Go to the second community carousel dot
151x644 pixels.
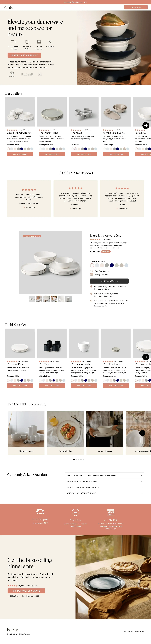click(x=76, y=459)
